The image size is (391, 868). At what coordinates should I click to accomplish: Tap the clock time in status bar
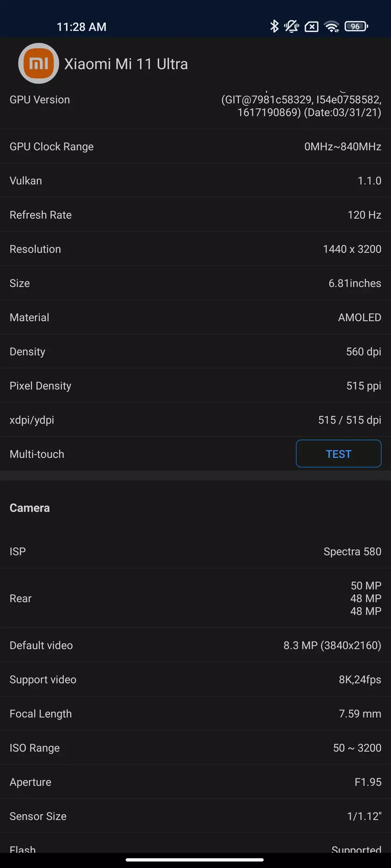coord(81,27)
